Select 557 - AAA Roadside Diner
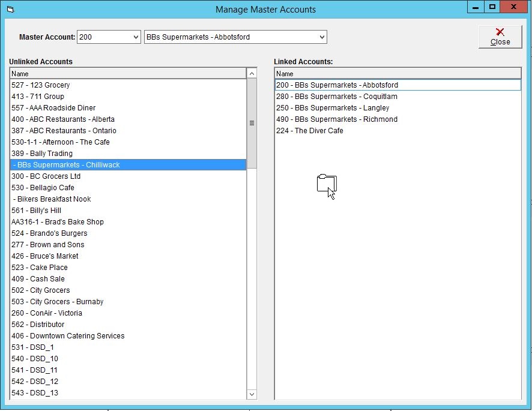Viewport: 532px width, 411px height. coord(128,108)
